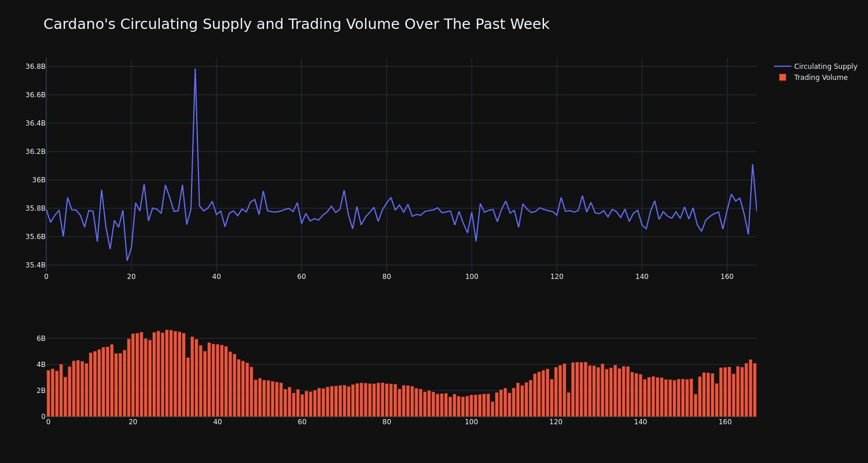Click the final supply peak near 36.1B
Viewport: 868px width, 463px height.
tap(752, 164)
